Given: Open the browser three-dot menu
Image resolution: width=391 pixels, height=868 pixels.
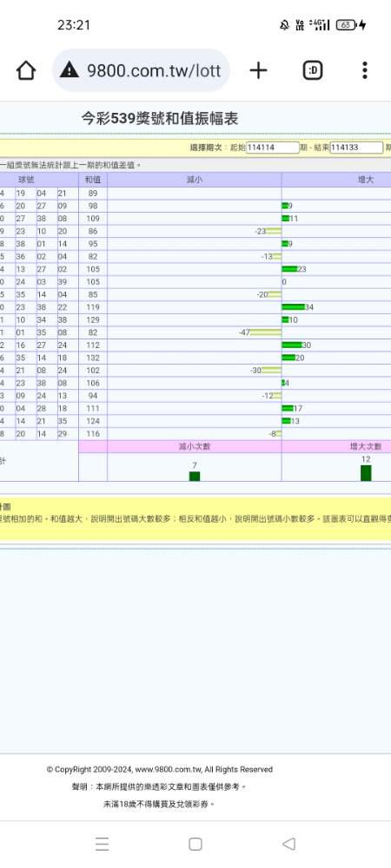Looking at the screenshot, I should click(364, 70).
